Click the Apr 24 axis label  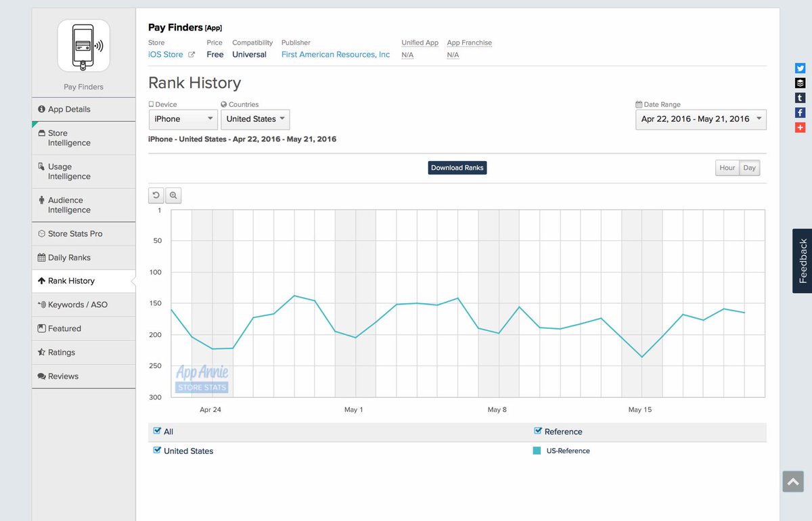(x=210, y=409)
